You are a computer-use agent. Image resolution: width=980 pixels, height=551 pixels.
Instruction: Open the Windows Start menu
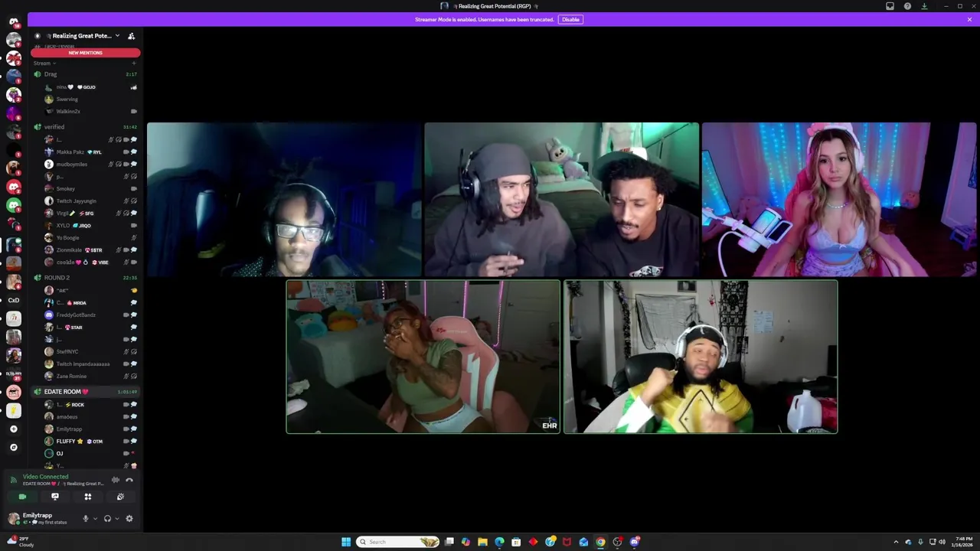point(346,542)
